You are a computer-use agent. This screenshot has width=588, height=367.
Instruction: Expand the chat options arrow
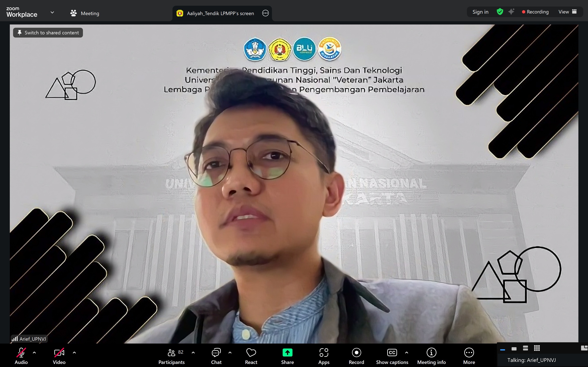click(x=230, y=353)
